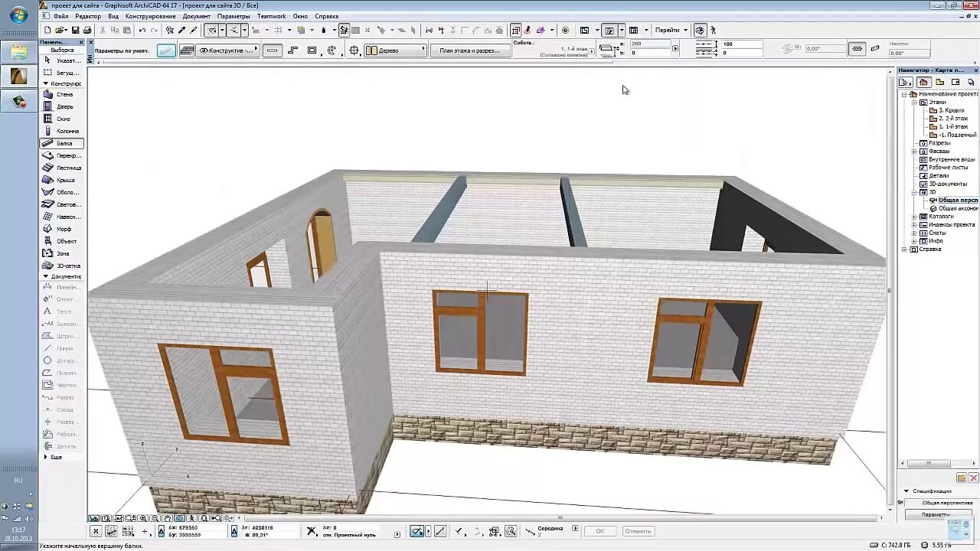The width and height of the screenshot is (980, 551).
Task: Select the Окно (Window) tool
Action: [x=61, y=119]
